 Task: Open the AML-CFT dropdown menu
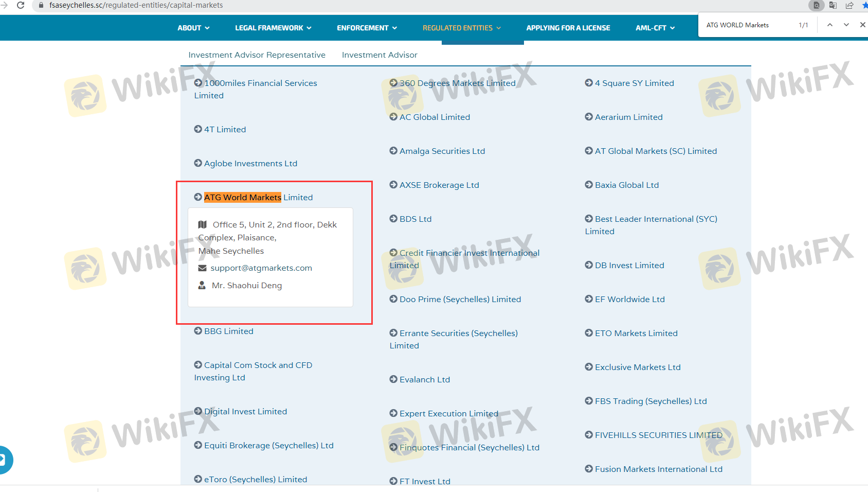[655, 28]
